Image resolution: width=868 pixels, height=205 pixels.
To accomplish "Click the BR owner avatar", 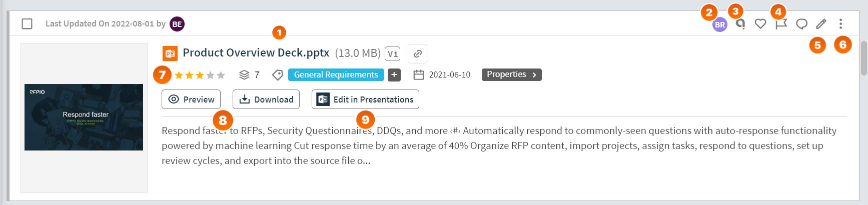I will (719, 24).
